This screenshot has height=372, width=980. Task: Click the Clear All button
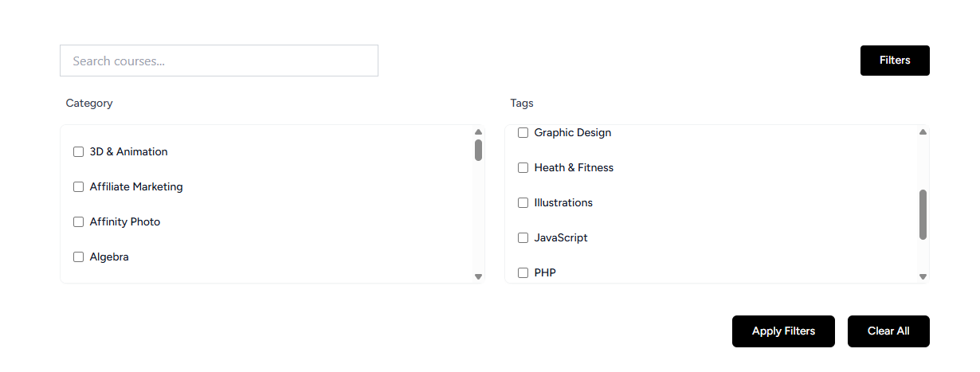[888, 331]
